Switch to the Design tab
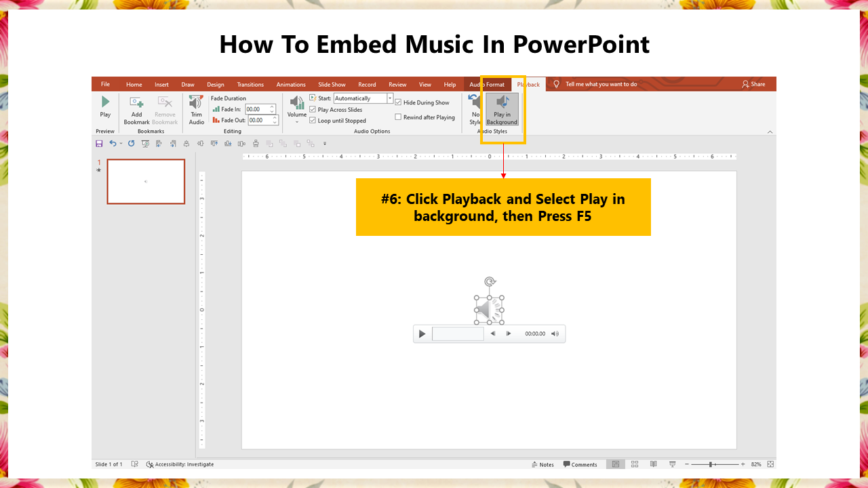The width and height of the screenshot is (868, 488). point(216,85)
